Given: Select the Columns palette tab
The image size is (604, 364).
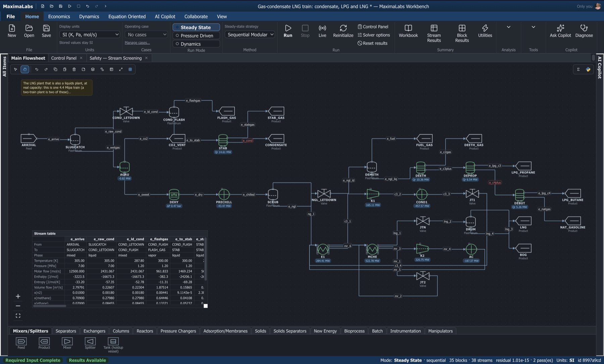Looking at the screenshot, I should point(121,331).
